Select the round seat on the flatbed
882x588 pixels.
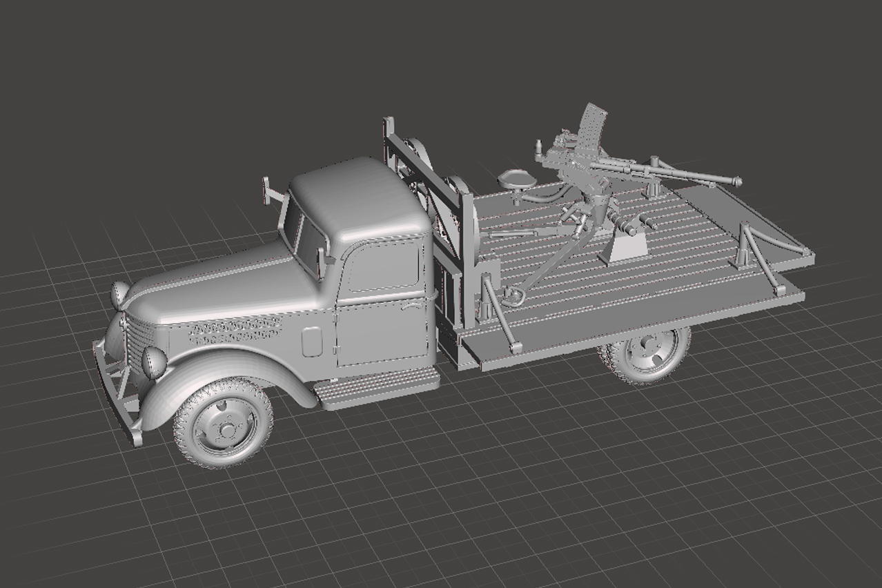click(516, 180)
